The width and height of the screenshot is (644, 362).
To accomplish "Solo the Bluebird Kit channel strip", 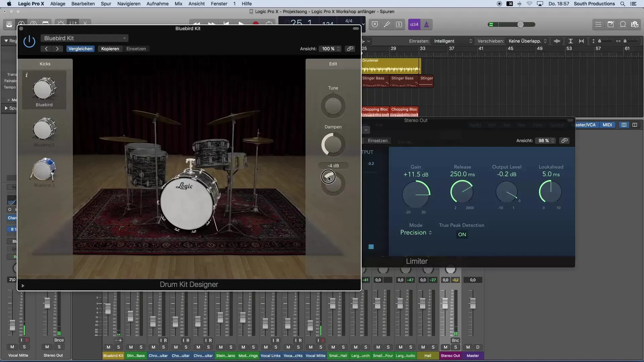I will click(x=118, y=347).
